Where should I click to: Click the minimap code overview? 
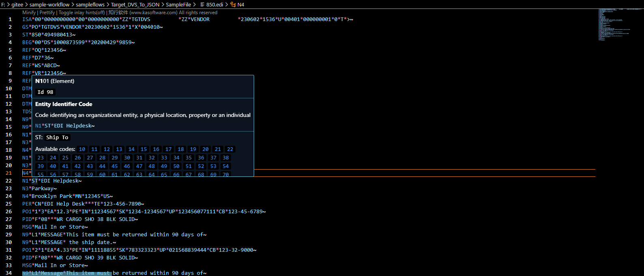coord(620,24)
